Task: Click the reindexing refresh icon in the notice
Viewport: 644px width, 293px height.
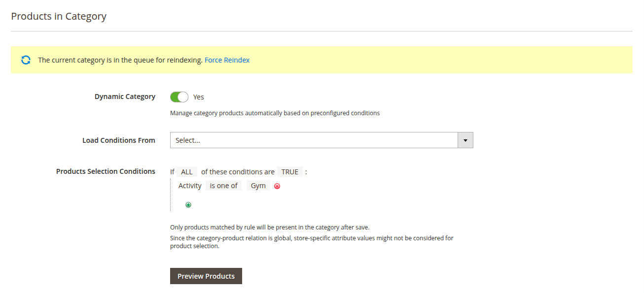Action: 26,60
